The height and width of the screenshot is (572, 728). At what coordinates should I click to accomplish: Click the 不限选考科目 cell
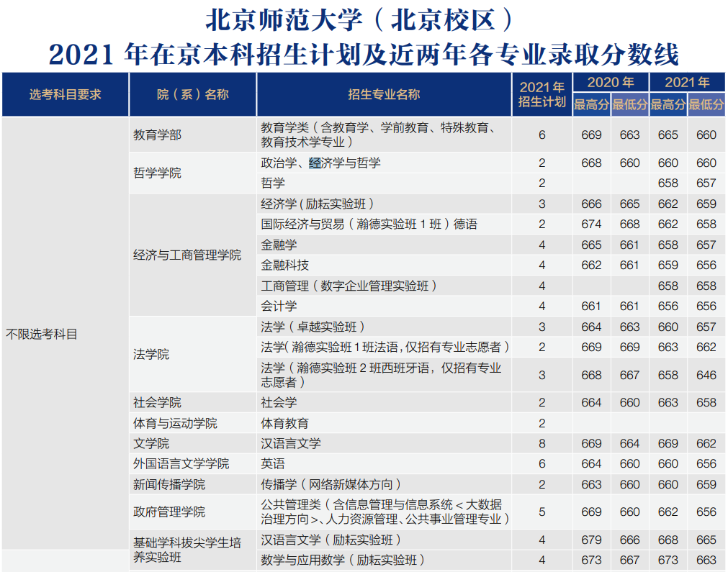pyautogui.click(x=42, y=334)
